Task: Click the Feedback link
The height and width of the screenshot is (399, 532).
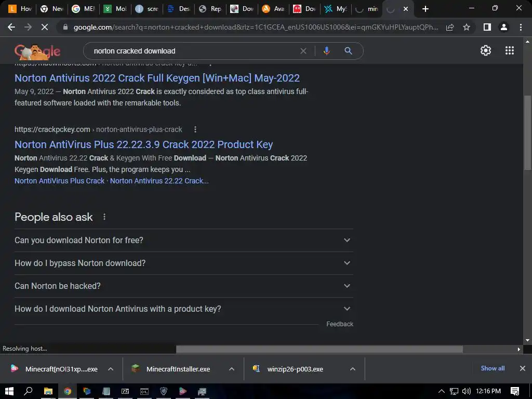Action: coord(340,324)
